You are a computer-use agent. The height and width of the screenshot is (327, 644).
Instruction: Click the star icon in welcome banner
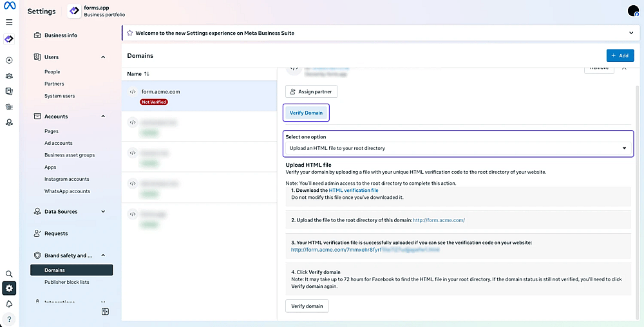(x=130, y=33)
